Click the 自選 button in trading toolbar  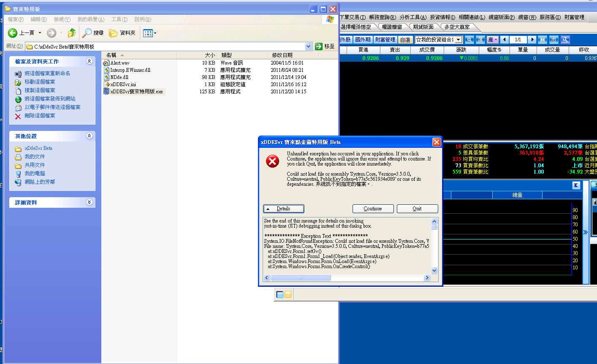coord(405,40)
